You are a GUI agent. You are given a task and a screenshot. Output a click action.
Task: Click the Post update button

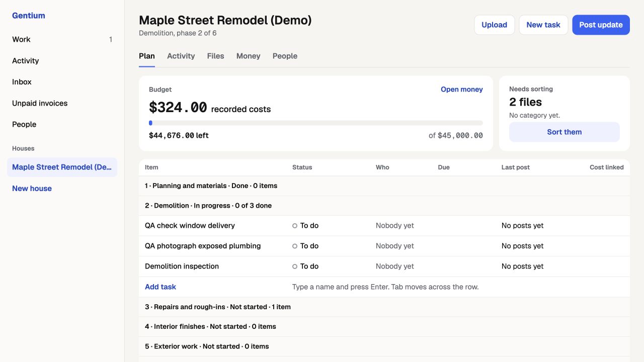pyautogui.click(x=601, y=25)
